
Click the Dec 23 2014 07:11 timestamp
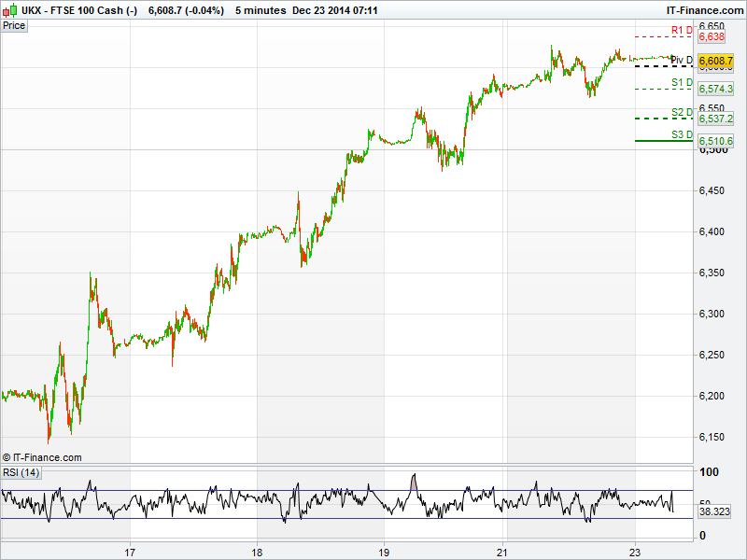click(x=334, y=10)
